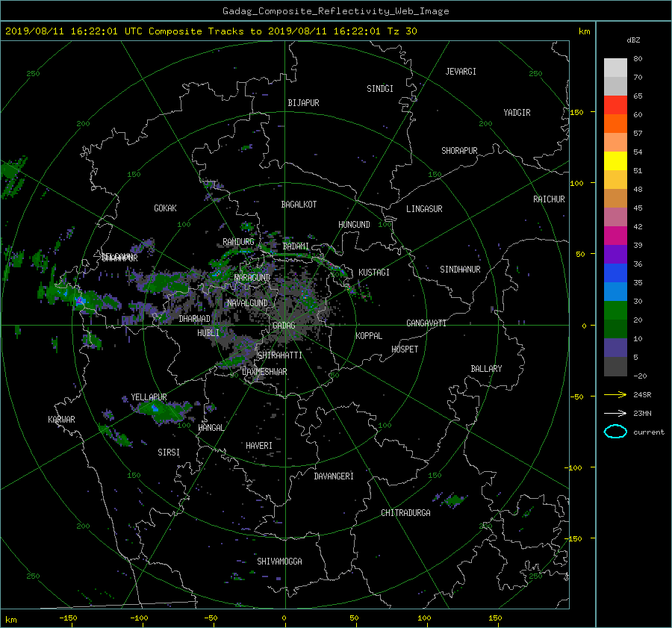Click the GANGAVATI city label

[x=426, y=323]
